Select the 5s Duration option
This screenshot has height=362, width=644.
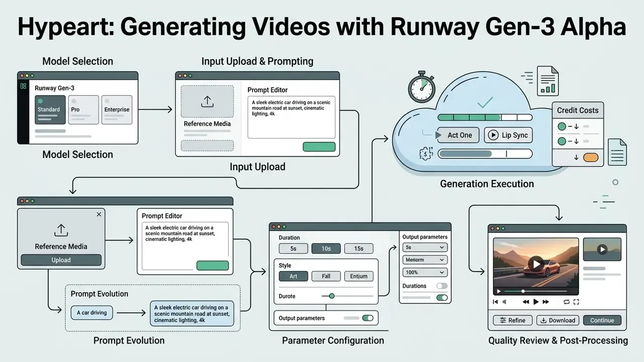pyautogui.click(x=293, y=248)
